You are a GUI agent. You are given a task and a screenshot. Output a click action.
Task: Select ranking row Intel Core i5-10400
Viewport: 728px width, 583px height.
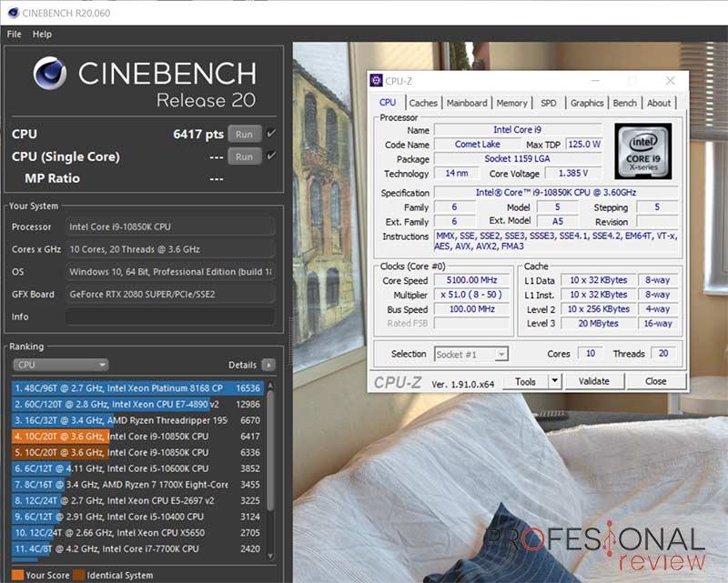point(138,517)
